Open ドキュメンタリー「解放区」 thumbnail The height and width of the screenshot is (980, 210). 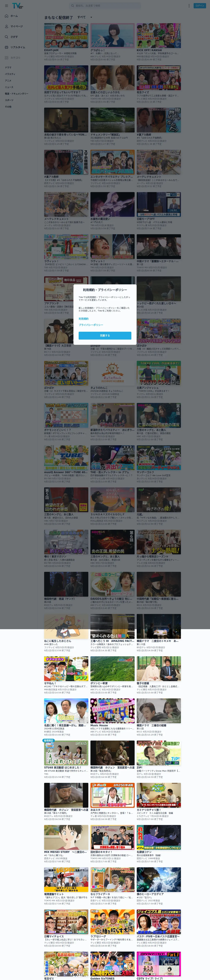pyautogui.click(x=112, y=120)
